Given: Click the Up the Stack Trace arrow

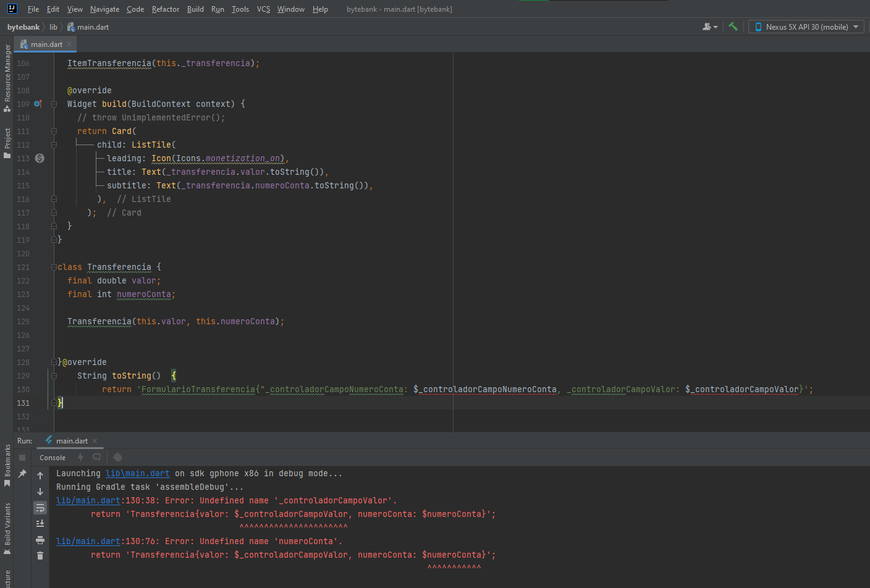Looking at the screenshot, I should point(40,476).
